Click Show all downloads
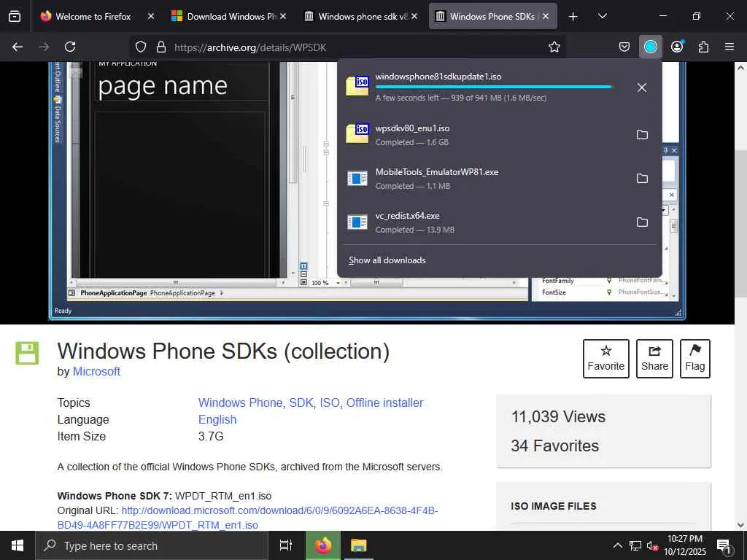This screenshot has width=747, height=560. pos(387,260)
